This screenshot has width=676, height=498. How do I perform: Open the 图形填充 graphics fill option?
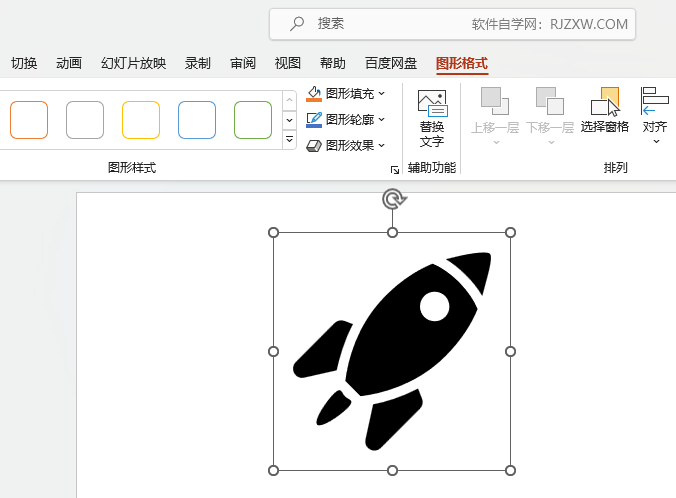(345, 94)
